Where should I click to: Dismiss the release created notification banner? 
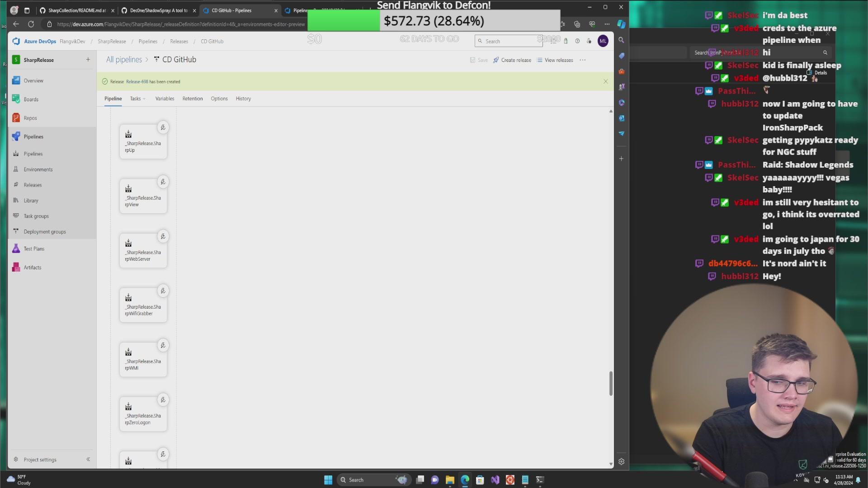pyautogui.click(x=605, y=81)
